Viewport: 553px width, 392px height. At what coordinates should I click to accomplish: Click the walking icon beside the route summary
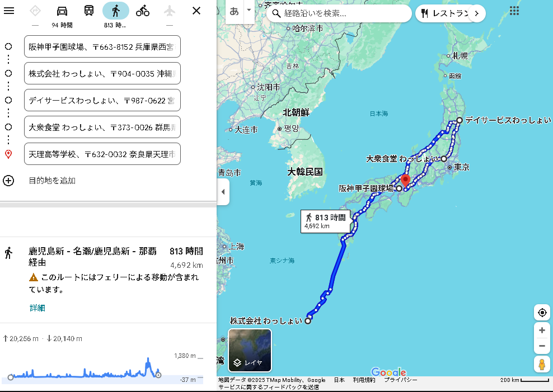(8, 253)
